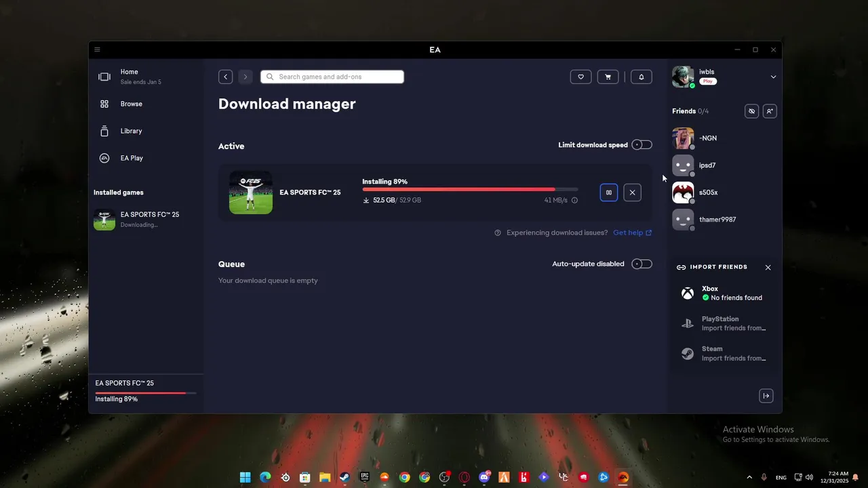868x488 pixels.
Task: Close the Import Friends panel
Action: [x=768, y=267]
